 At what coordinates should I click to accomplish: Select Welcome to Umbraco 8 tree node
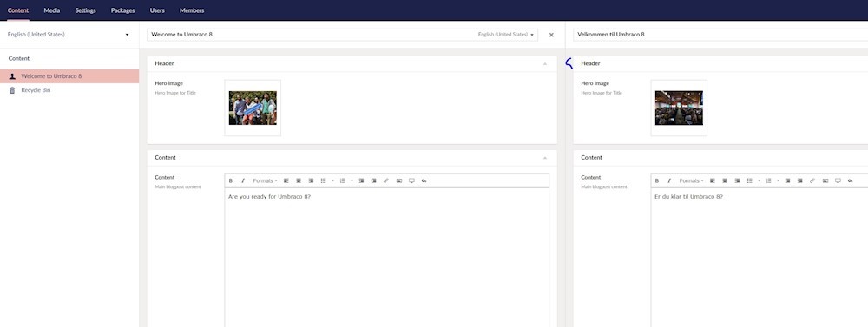click(69, 75)
